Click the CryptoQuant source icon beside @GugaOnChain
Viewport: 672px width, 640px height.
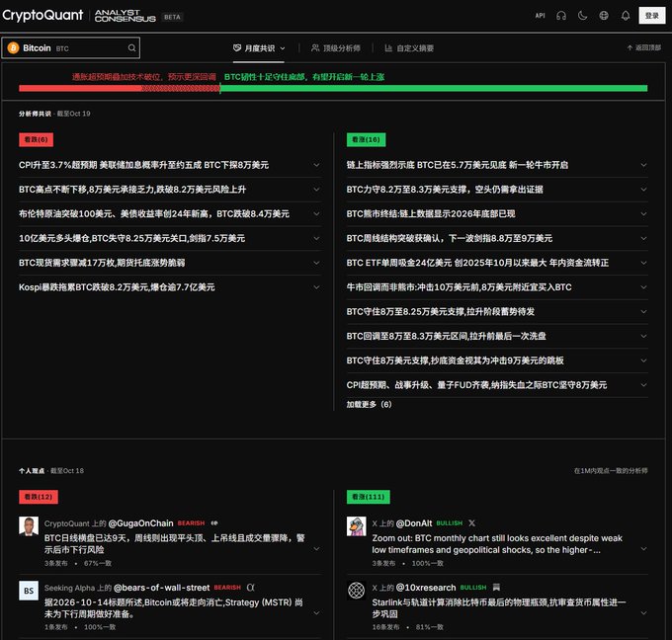(214, 523)
